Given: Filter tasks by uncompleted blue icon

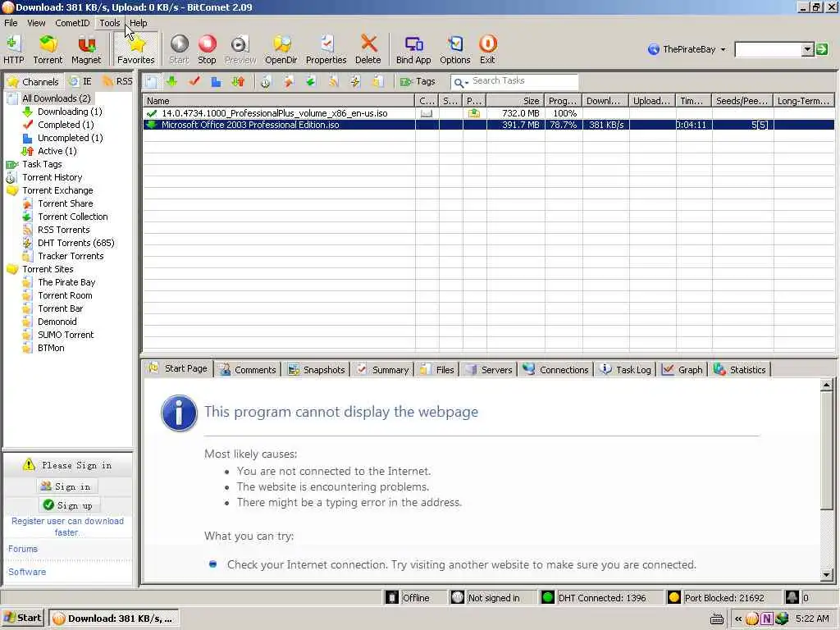Looking at the screenshot, I should (x=216, y=81).
